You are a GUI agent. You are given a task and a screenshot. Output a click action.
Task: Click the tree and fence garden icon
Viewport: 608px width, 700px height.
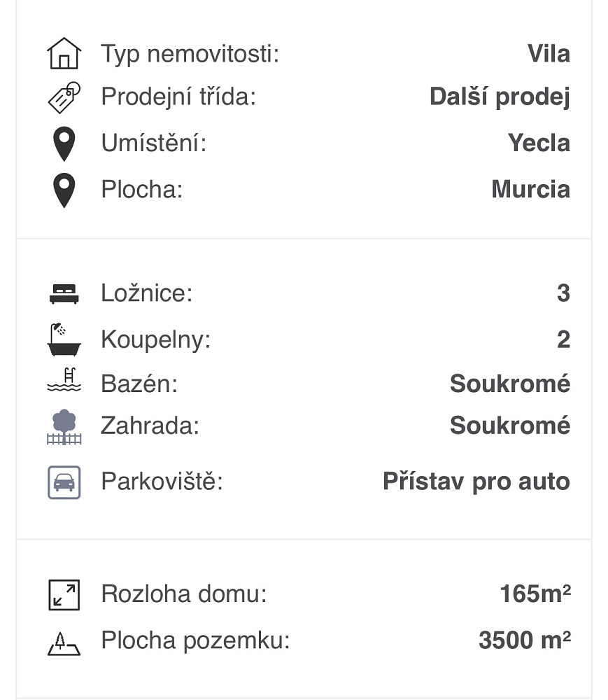click(64, 427)
